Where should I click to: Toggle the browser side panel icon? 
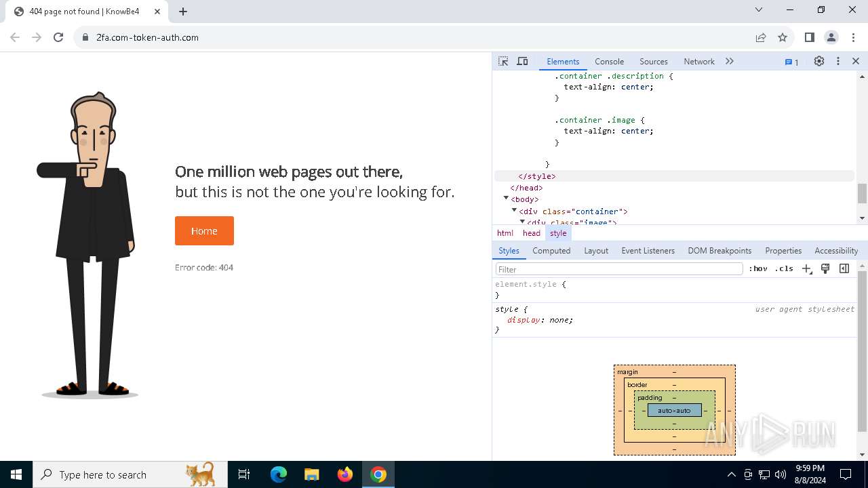pos(809,37)
